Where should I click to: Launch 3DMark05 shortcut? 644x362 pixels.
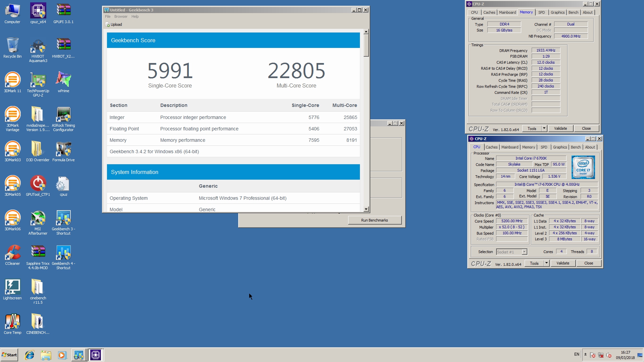(12, 186)
